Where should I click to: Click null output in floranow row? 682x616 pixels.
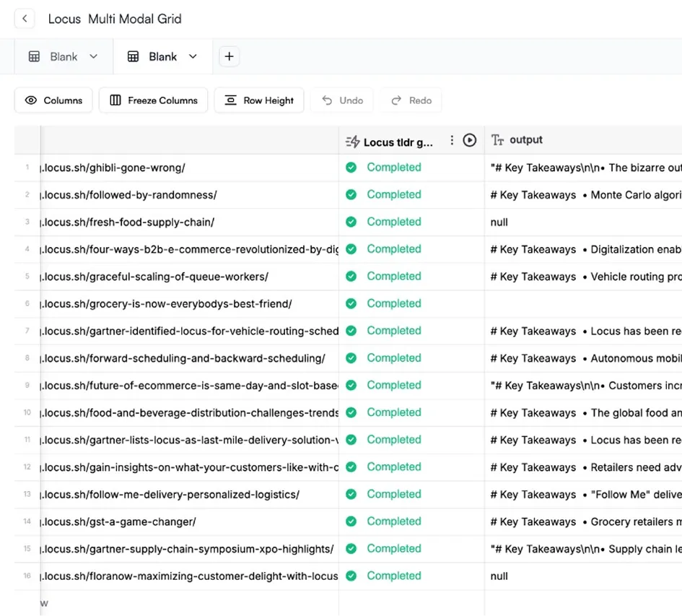(583, 576)
